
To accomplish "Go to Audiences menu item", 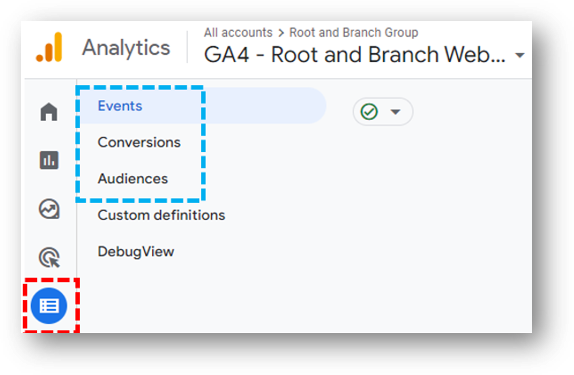I will tap(133, 178).
